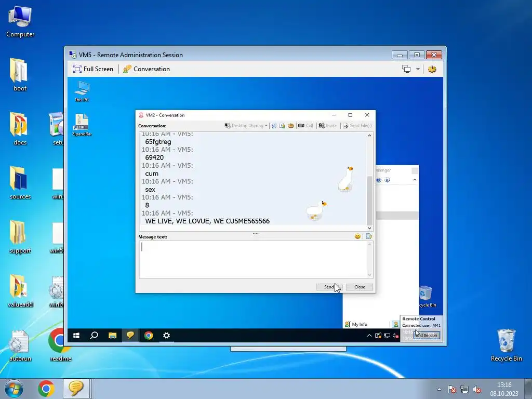This screenshot has height=399, width=532.
Task: Click the conversation scrollbar down arrow
Action: pyautogui.click(x=370, y=228)
